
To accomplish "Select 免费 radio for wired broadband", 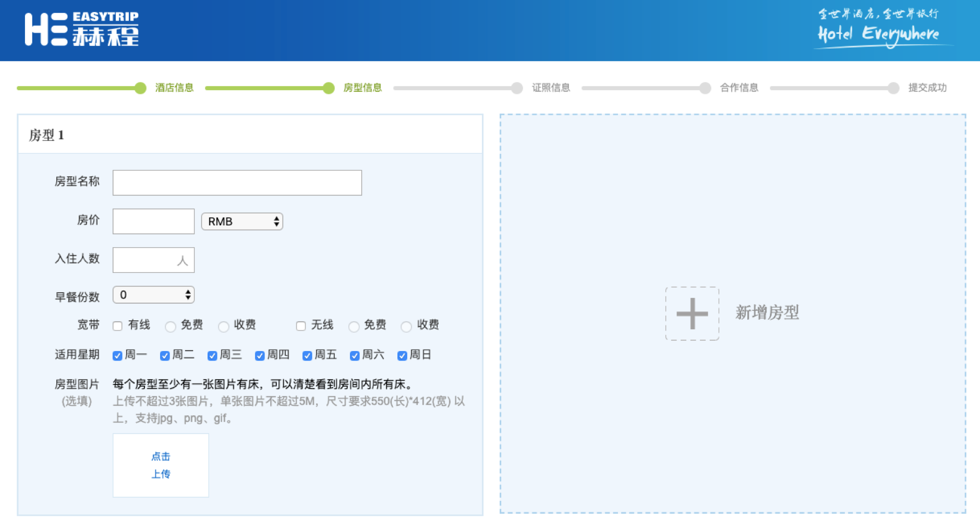I will [171, 327].
